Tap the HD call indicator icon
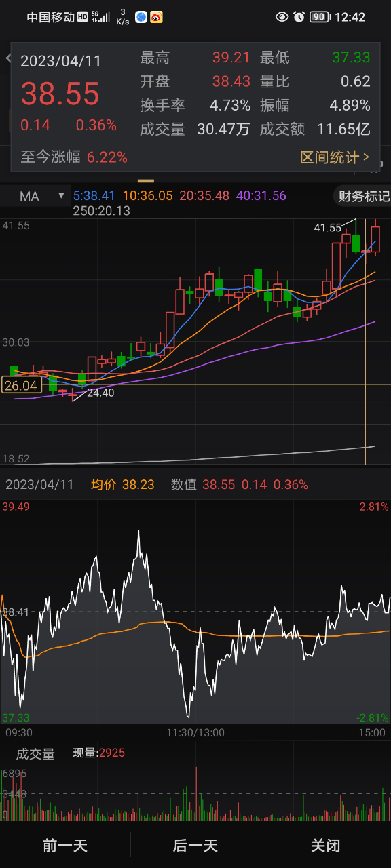Screen dimensions: 391x868 (x=83, y=17)
